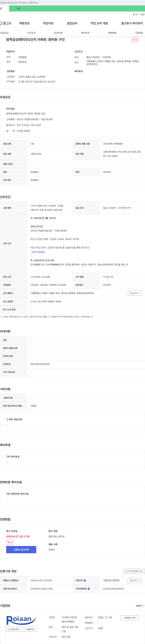Screen dimensions: 145x644
Task: Expand 더보기 in 기업정보 section
Action: 140,606
